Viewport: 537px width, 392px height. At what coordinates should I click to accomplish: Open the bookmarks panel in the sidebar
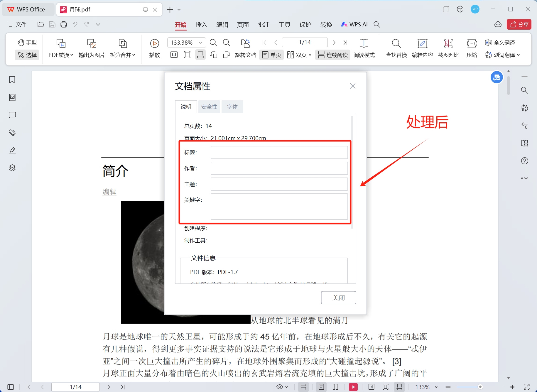pos(12,80)
